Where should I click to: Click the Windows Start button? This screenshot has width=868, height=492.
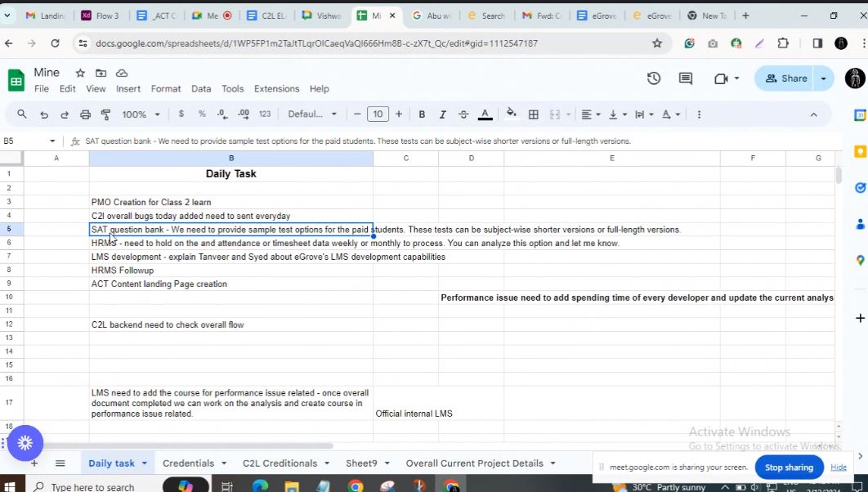(11, 485)
